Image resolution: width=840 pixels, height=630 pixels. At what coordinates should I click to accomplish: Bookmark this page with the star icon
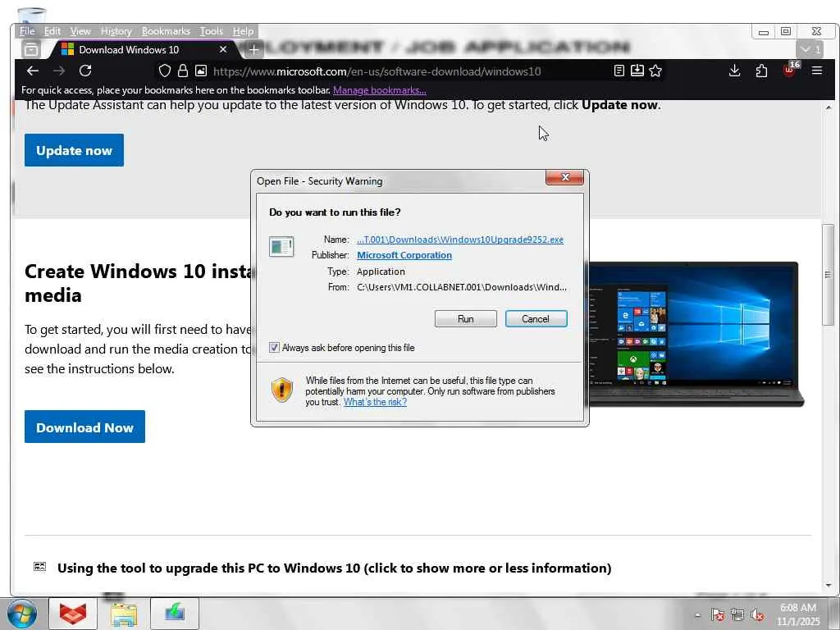click(x=655, y=71)
